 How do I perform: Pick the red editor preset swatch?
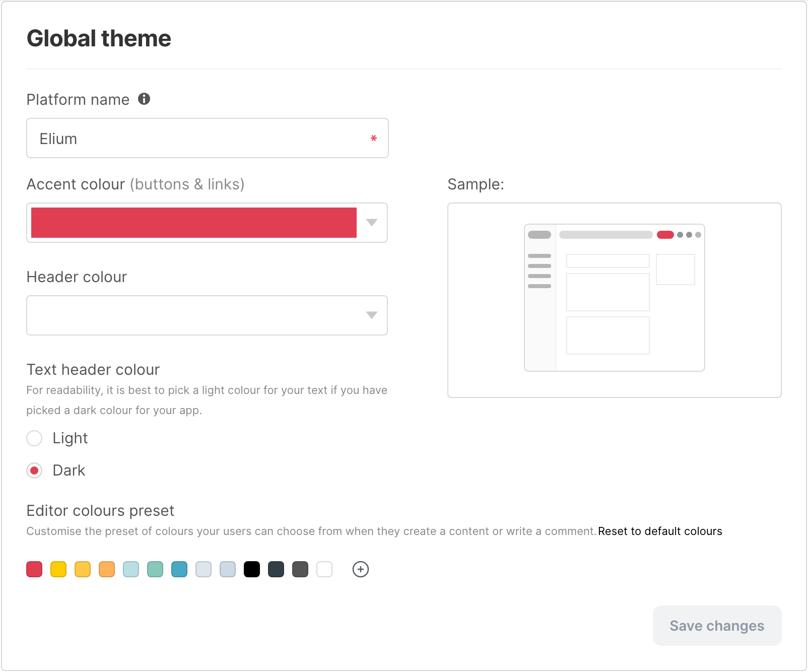(x=34, y=569)
